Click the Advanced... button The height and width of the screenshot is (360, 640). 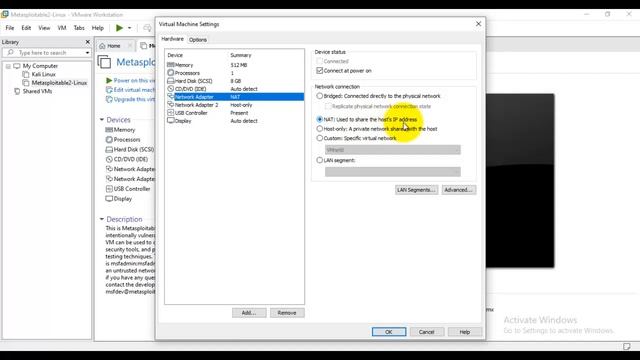[458, 190]
